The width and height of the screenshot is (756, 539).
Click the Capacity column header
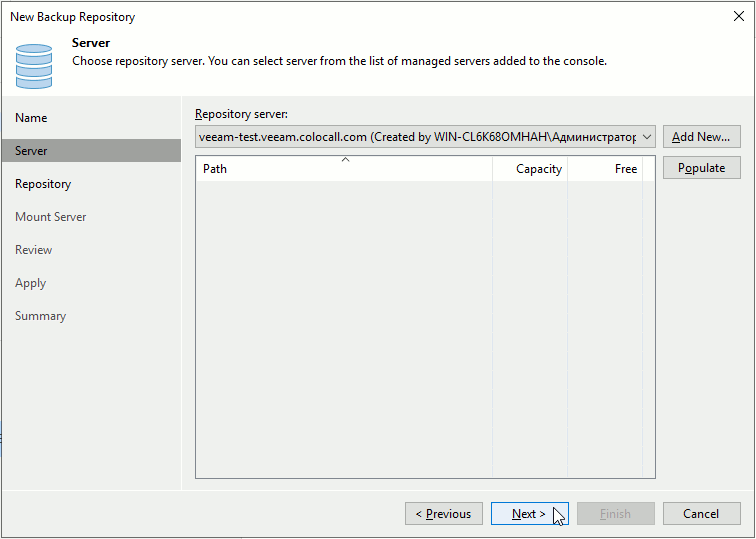[530, 169]
